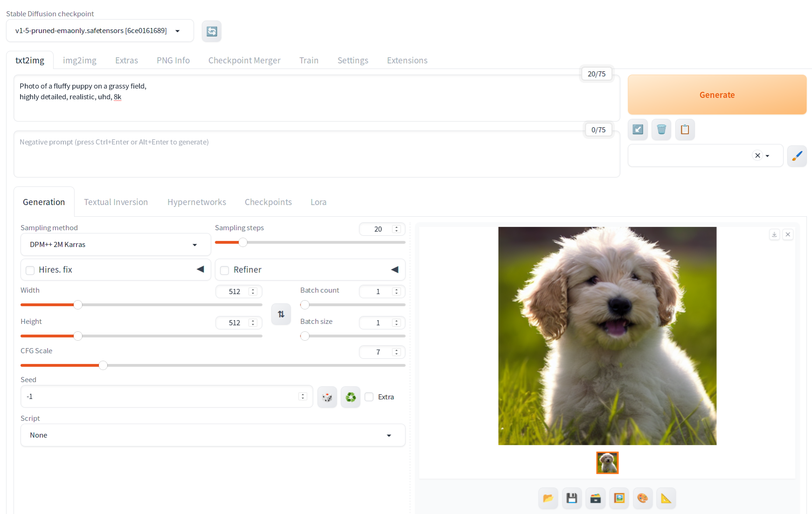Open the Script dropdown showing None

(213, 435)
